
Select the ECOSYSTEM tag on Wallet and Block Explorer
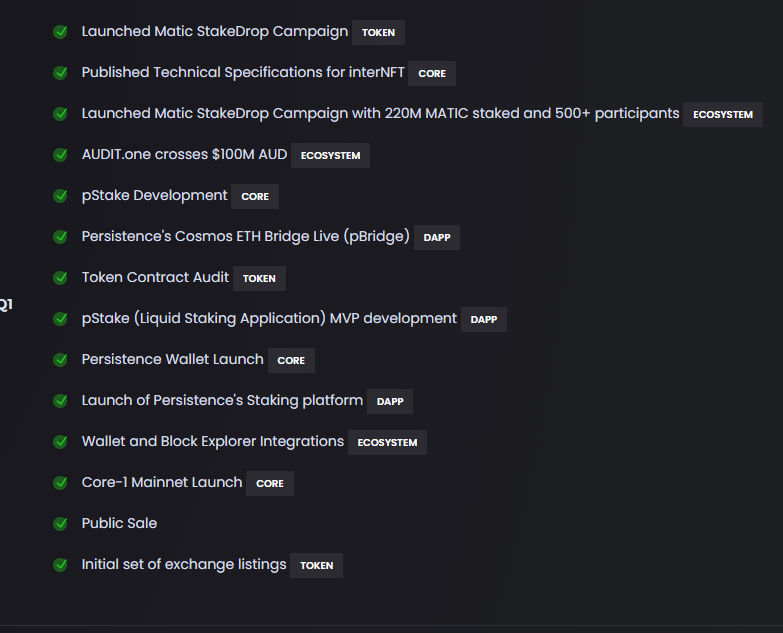(387, 442)
